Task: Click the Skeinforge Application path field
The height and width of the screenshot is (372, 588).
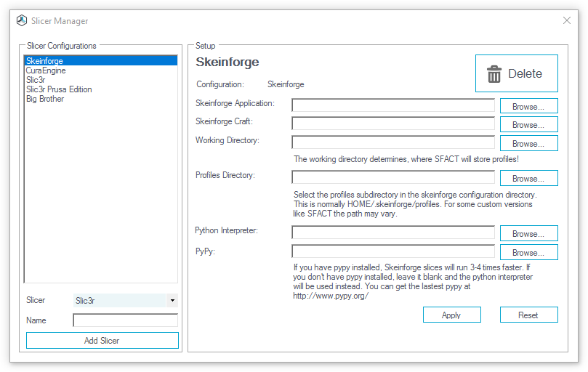Action: coord(393,105)
